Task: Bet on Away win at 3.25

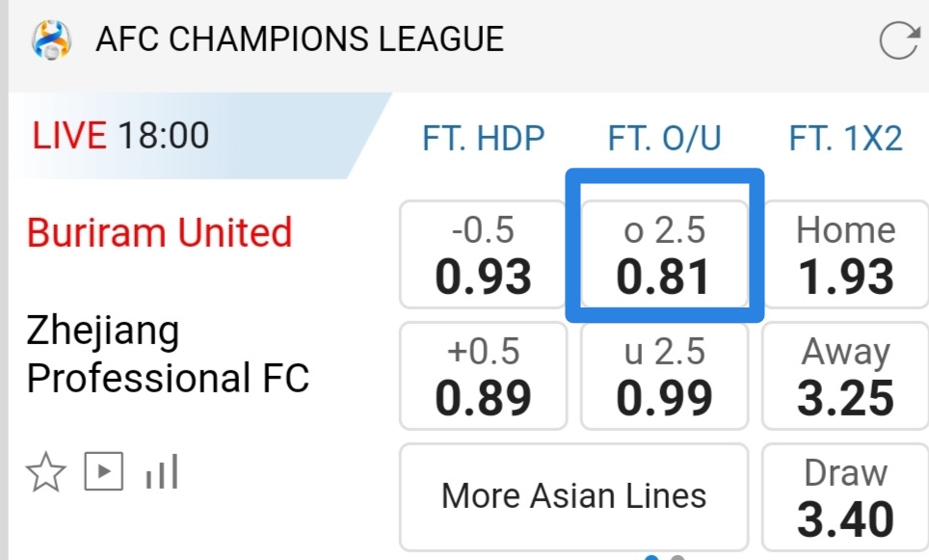Action: 845,376
